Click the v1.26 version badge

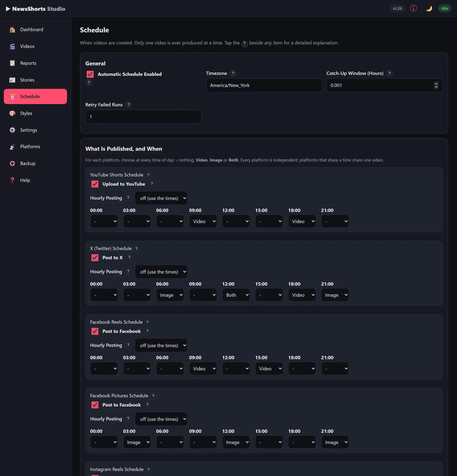pyautogui.click(x=397, y=8)
